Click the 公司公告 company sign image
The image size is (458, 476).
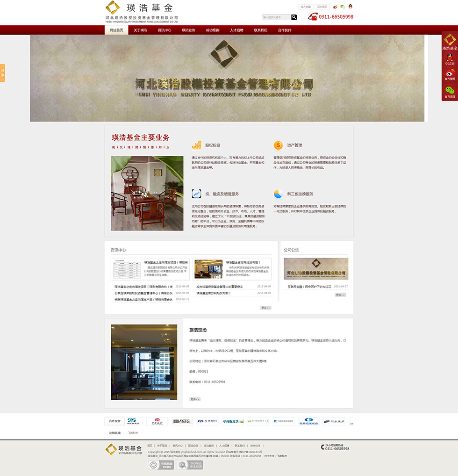click(316, 269)
